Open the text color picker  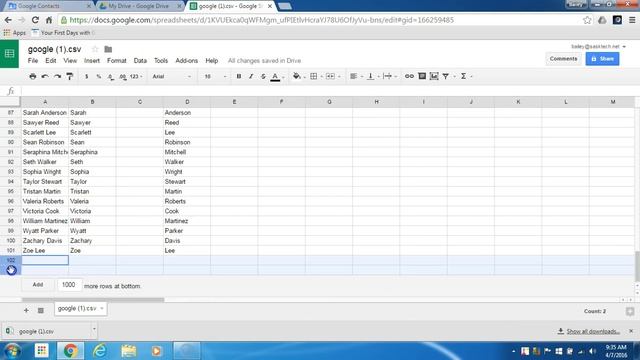tap(276, 77)
